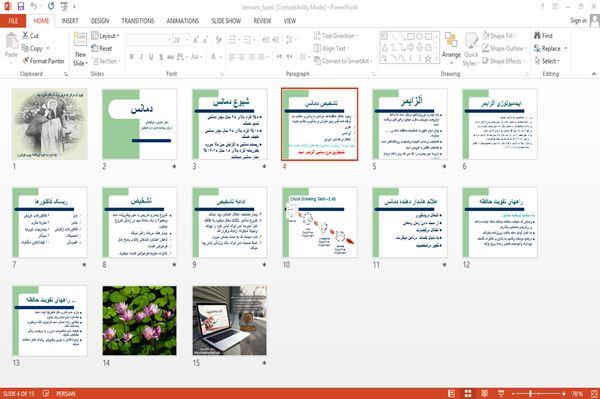Switch to the INSERT tab

click(x=70, y=21)
